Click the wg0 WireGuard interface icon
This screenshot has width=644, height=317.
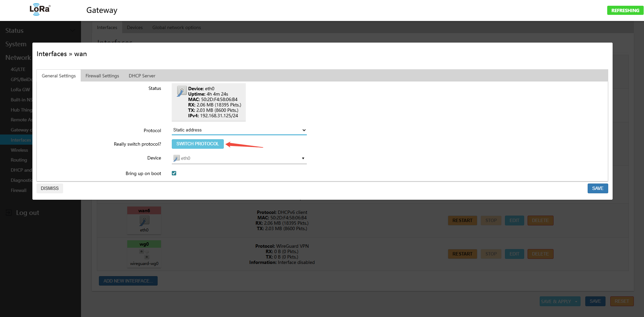(x=144, y=254)
